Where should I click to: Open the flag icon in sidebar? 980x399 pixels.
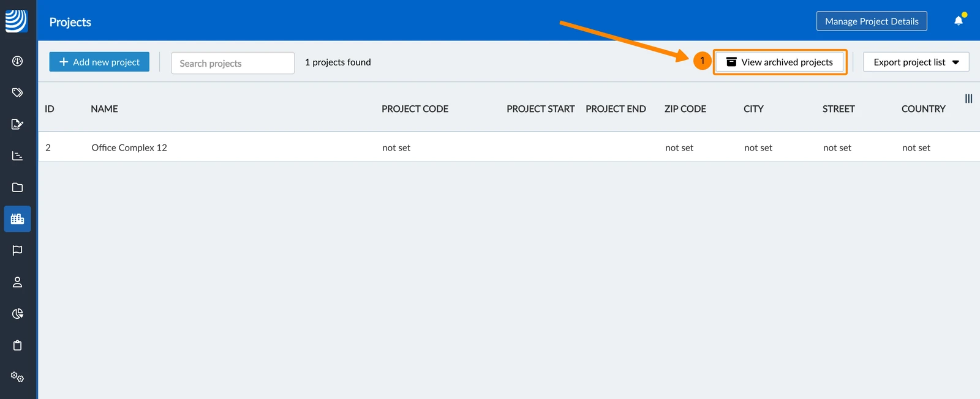[x=17, y=250]
